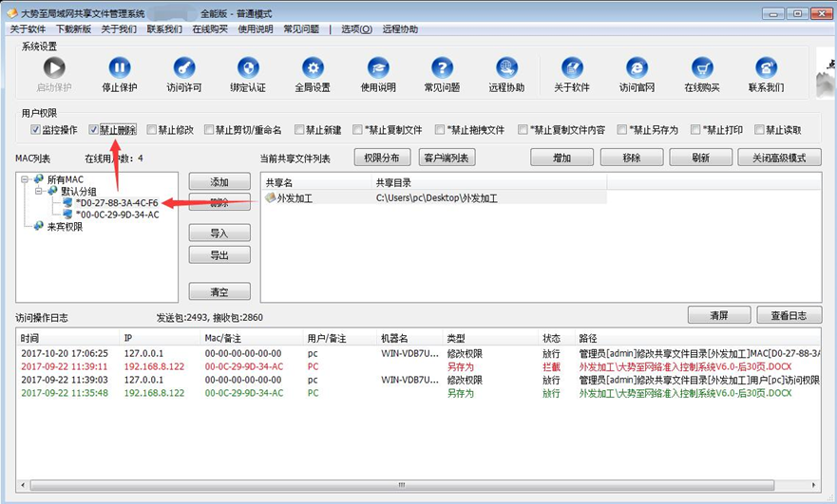This screenshot has height=504, width=837.
Task: Open 使用说明 toolbar icon
Action: (378, 67)
